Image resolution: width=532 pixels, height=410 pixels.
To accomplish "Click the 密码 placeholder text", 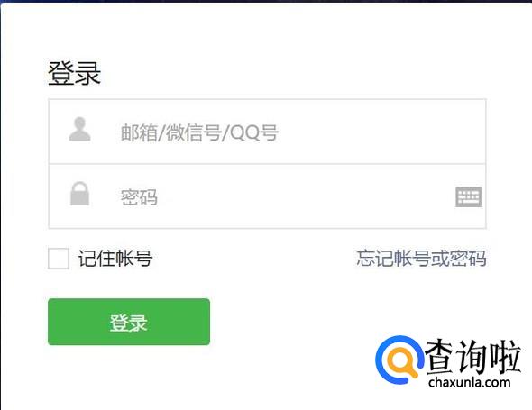I will (x=139, y=197).
